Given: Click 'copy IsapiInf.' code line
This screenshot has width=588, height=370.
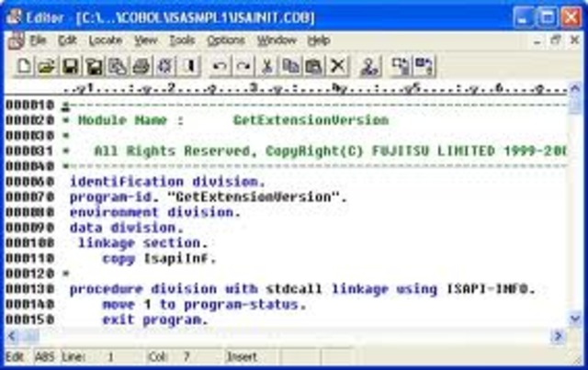Looking at the screenshot, I should click(159, 258).
